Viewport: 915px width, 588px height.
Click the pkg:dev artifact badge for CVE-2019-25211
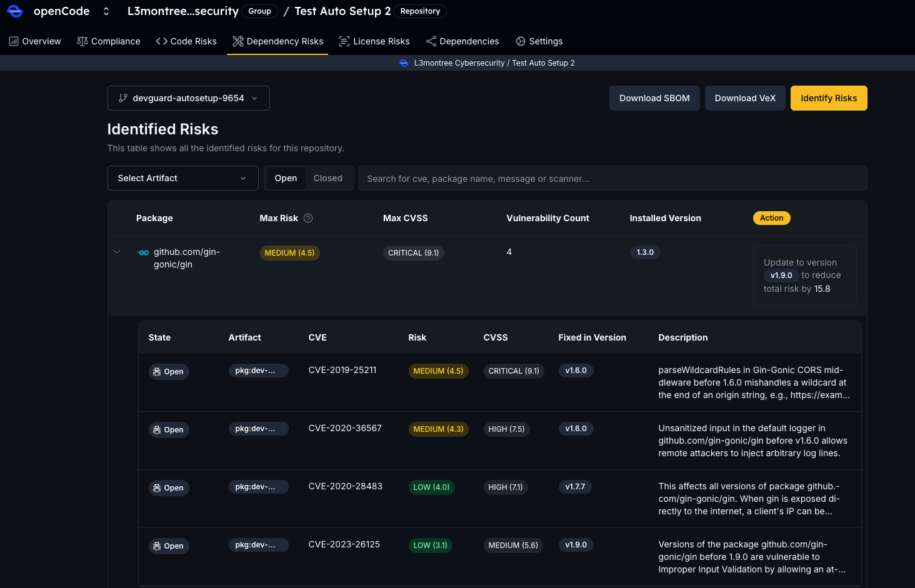click(258, 371)
